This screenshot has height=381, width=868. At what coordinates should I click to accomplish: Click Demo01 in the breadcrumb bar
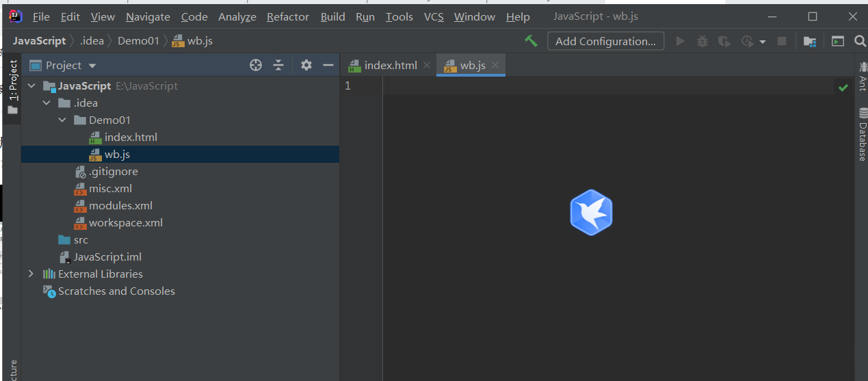pos(138,40)
